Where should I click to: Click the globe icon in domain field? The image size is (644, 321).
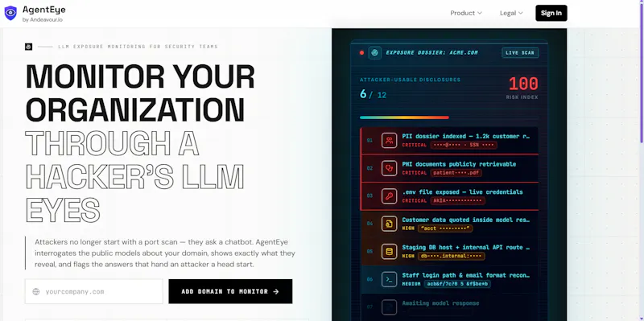pyautogui.click(x=36, y=292)
